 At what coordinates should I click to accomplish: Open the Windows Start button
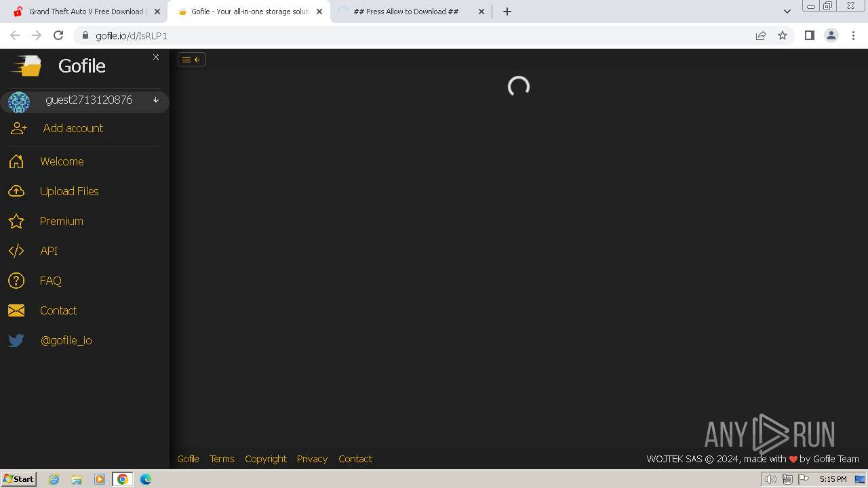(19, 479)
